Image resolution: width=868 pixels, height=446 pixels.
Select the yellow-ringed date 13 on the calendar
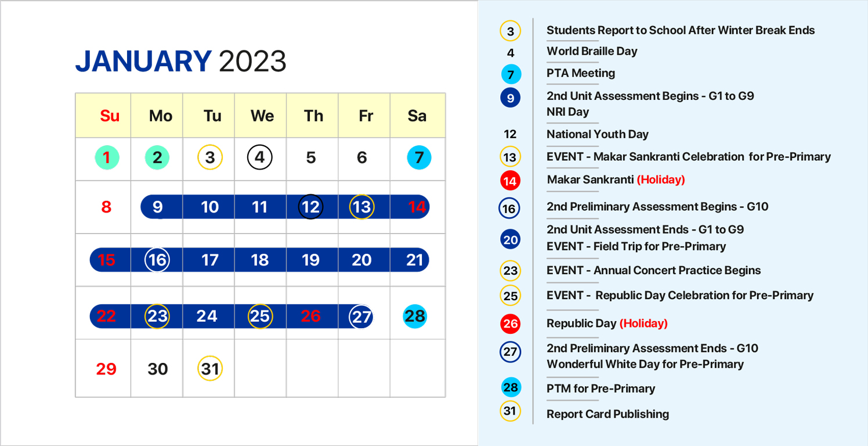pyautogui.click(x=361, y=207)
